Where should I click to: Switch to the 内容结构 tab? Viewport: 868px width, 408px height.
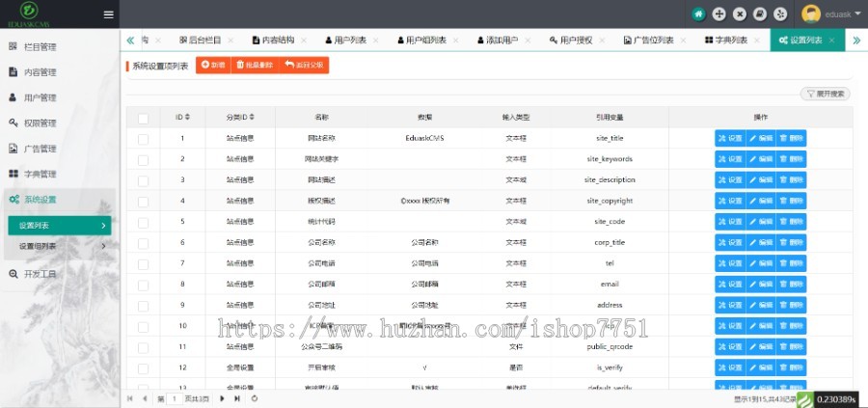point(274,41)
